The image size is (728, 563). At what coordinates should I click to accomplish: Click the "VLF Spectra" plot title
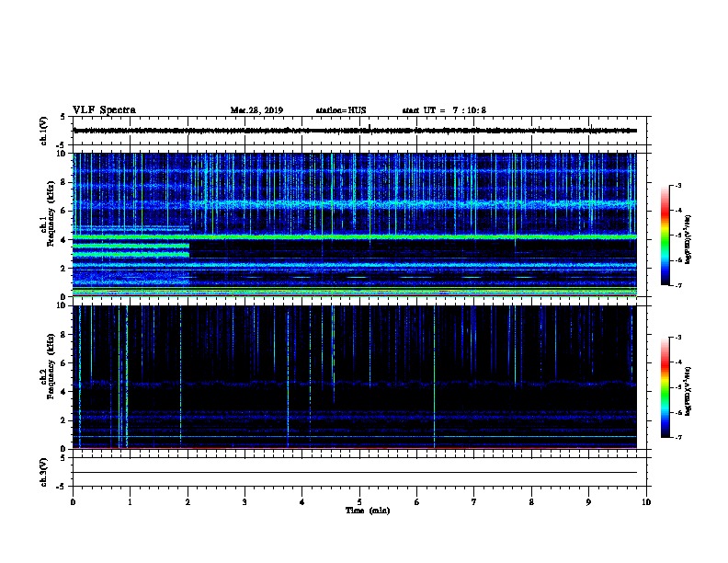point(104,110)
